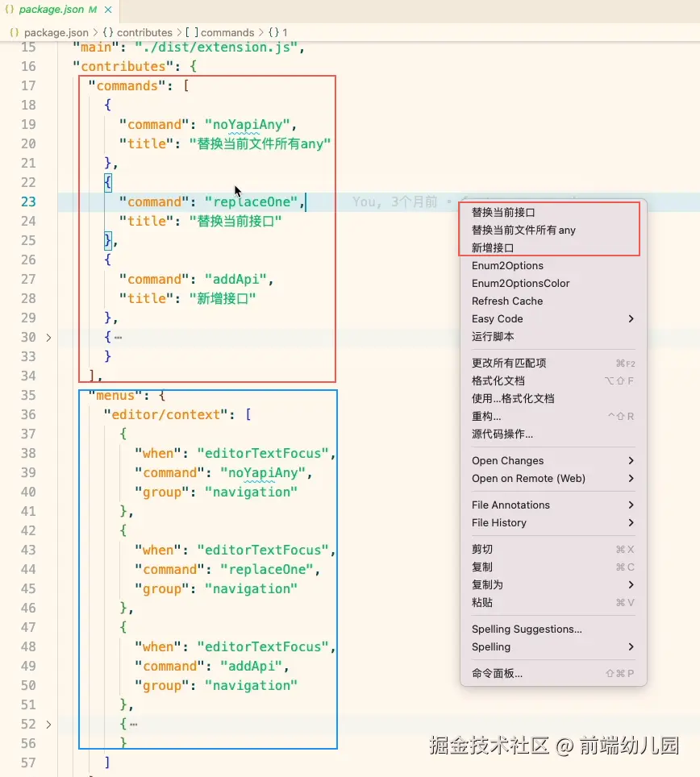Click the package.json breadcrumb link
This screenshot has height=777, width=700.
[56, 32]
